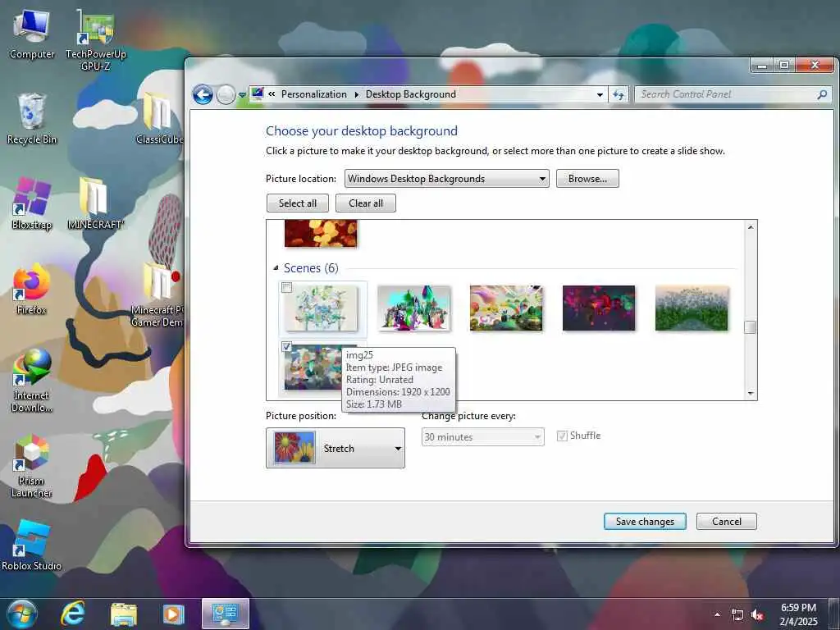Expand the arrow after Personalization breadcrumb

click(x=356, y=95)
